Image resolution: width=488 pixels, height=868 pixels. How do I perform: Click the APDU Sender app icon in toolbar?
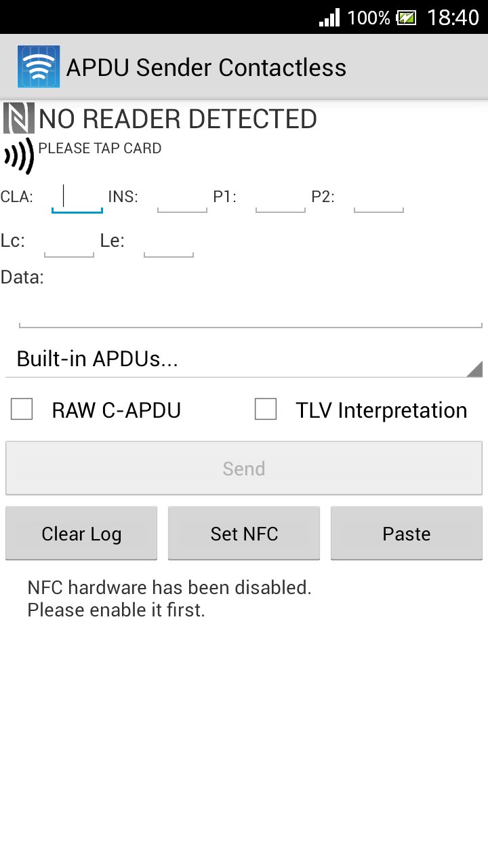(x=39, y=66)
